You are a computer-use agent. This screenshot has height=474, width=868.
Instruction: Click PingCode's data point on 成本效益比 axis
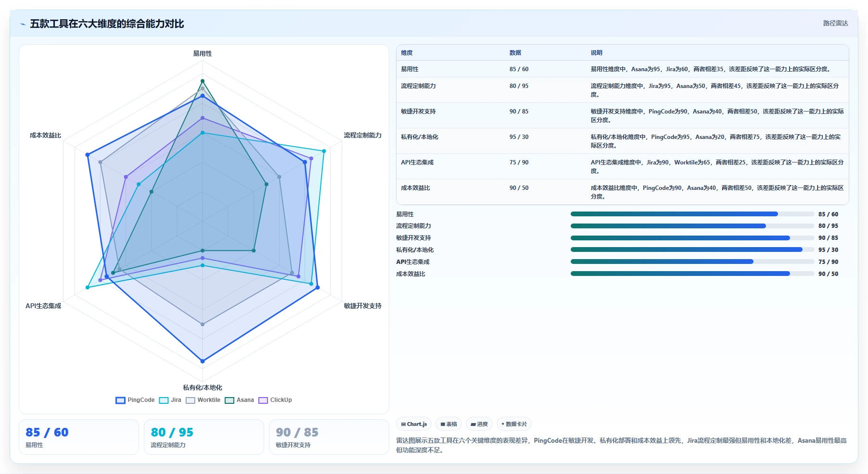coord(88,155)
